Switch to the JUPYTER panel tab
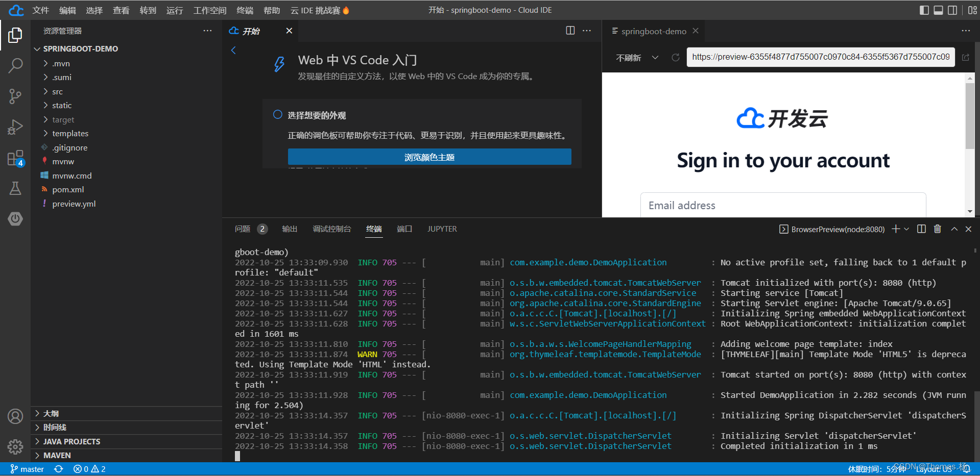The width and height of the screenshot is (980, 476). (442, 229)
